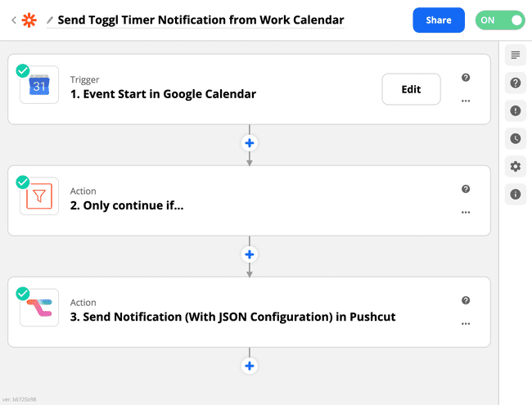Click the Share button

(x=439, y=20)
